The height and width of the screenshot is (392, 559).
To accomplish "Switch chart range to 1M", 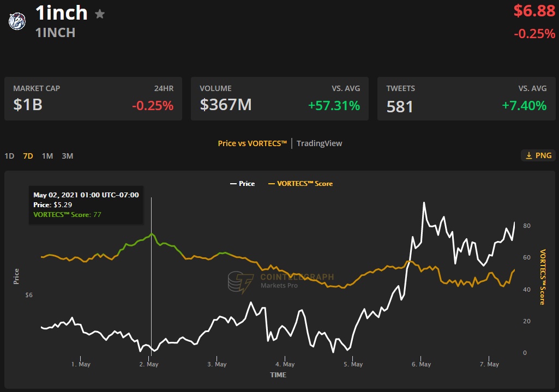I will point(47,156).
